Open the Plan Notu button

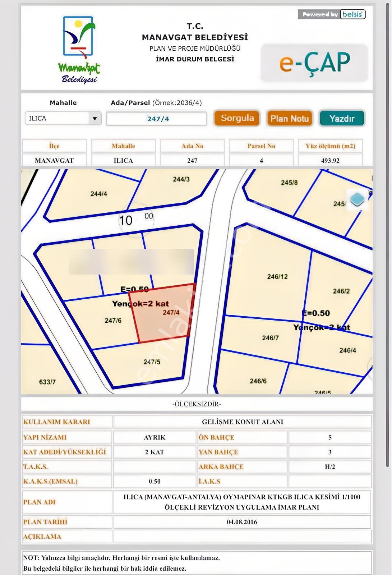(289, 119)
